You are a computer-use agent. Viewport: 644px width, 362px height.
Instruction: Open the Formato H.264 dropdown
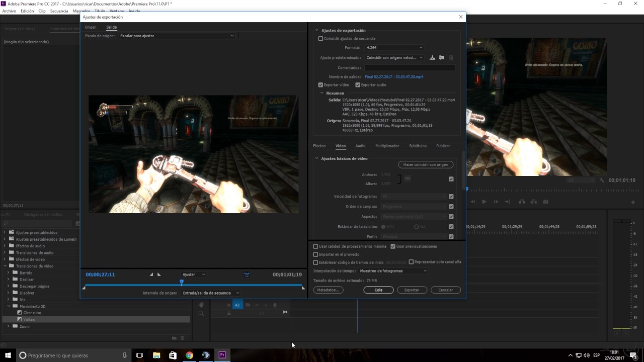(x=394, y=48)
